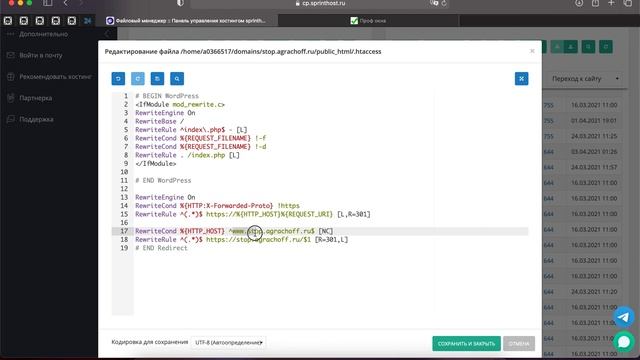The height and width of the screenshot is (360, 640).
Task: Open the pinned tab labeled 24
Action: coord(87,20)
